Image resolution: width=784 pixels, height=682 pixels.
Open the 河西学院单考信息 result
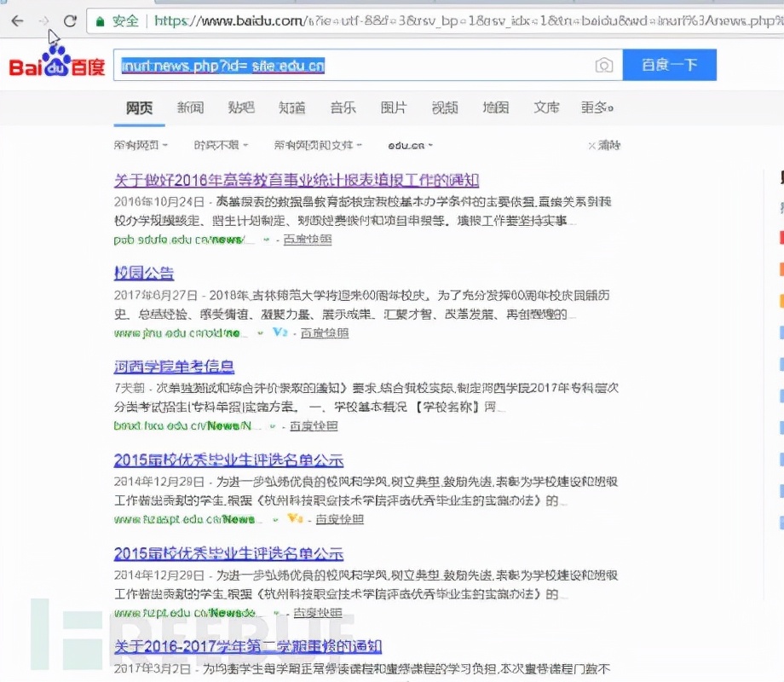(x=174, y=367)
